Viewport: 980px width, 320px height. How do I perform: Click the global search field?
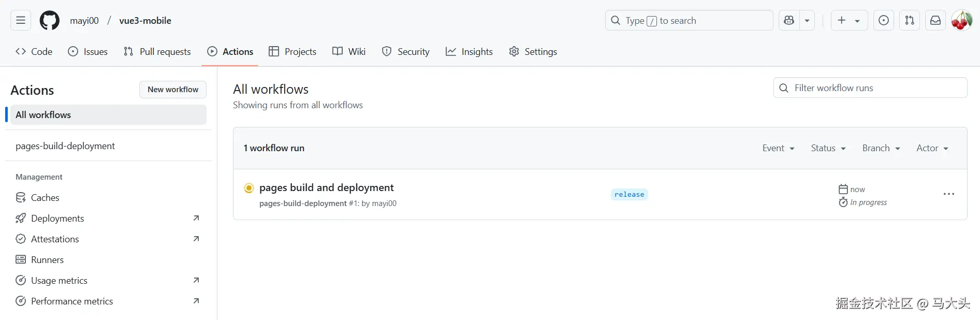(689, 20)
